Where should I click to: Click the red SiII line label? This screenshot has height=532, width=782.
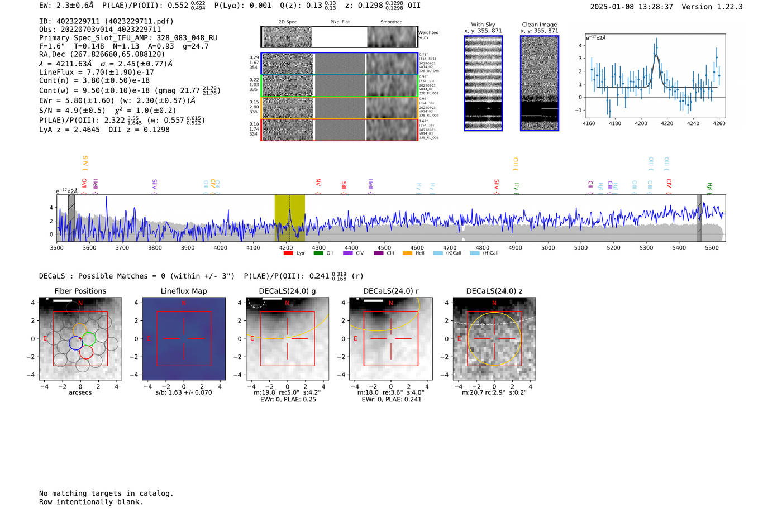click(344, 185)
